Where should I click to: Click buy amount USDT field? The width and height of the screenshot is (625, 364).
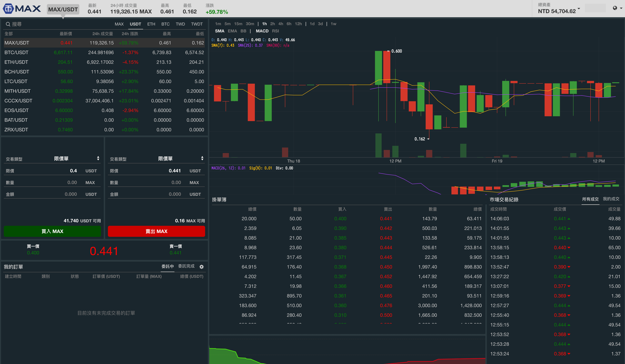point(52,194)
